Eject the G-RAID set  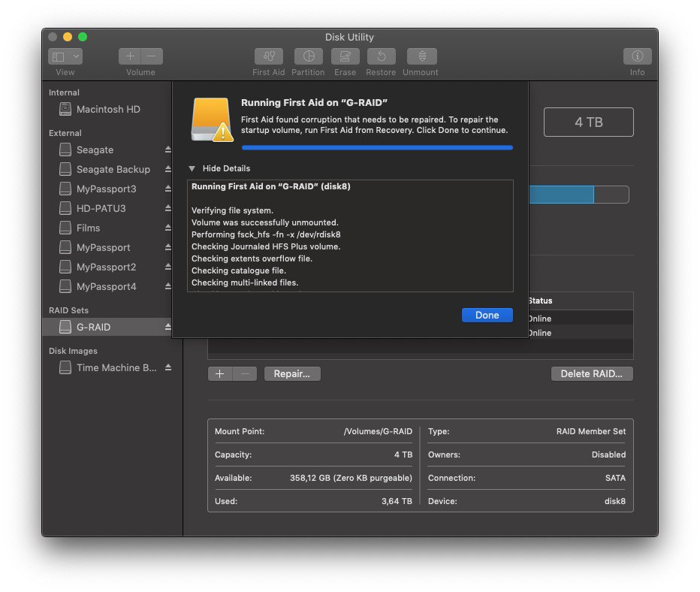click(167, 327)
